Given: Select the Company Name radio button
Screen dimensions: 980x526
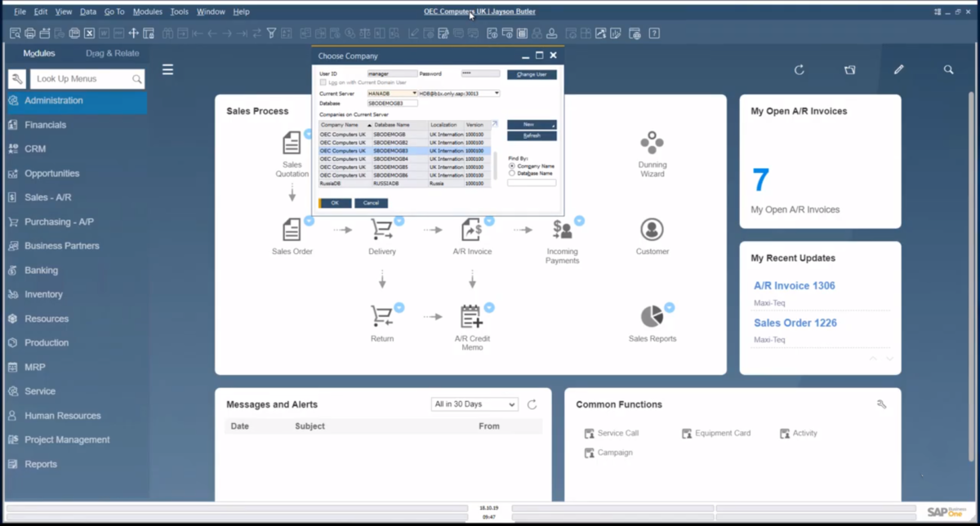Looking at the screenshot, I should pos(512,166).
